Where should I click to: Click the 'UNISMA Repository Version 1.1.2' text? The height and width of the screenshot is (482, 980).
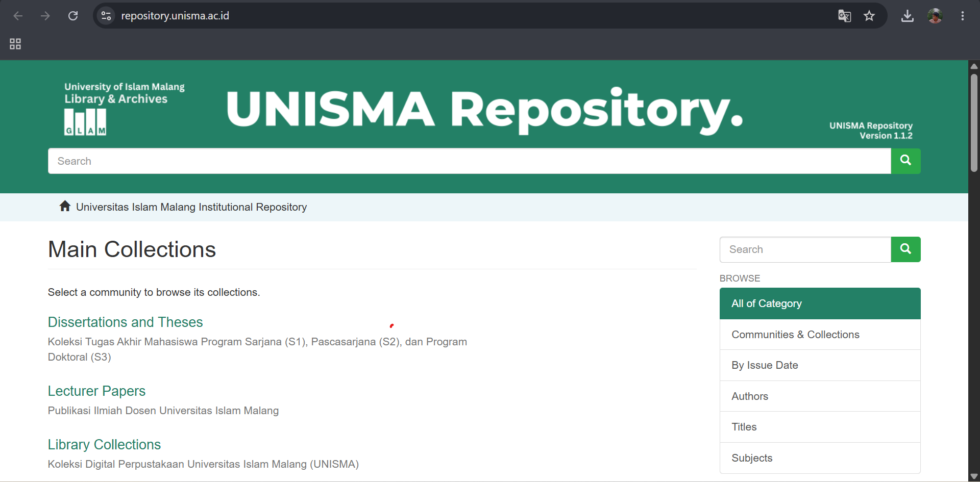click(x=871, y=131)
